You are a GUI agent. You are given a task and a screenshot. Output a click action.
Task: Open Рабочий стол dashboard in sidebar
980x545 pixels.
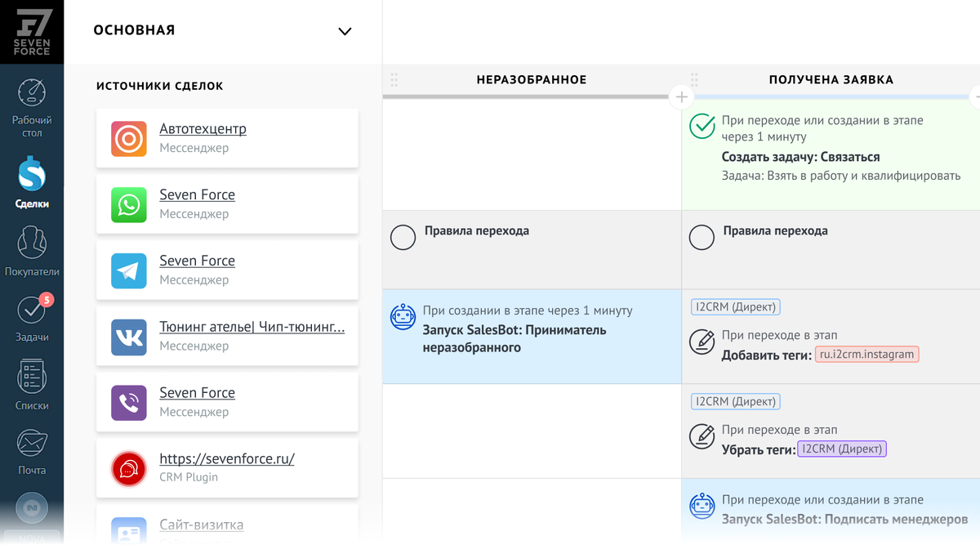(x=32, y=106)
